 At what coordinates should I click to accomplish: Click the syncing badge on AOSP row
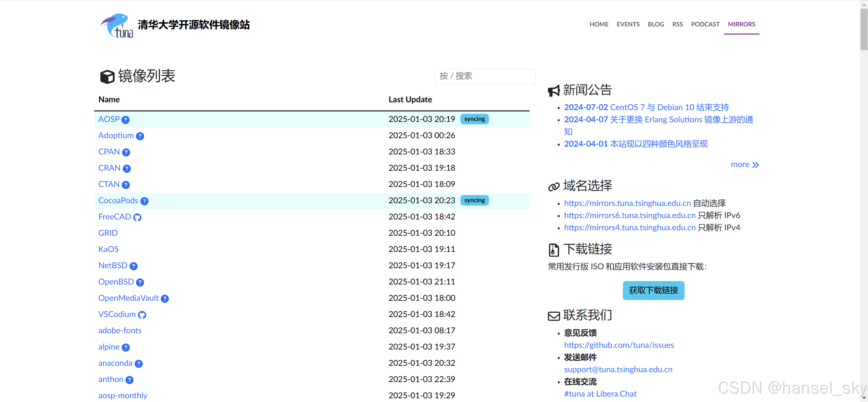tap(474, 119)
